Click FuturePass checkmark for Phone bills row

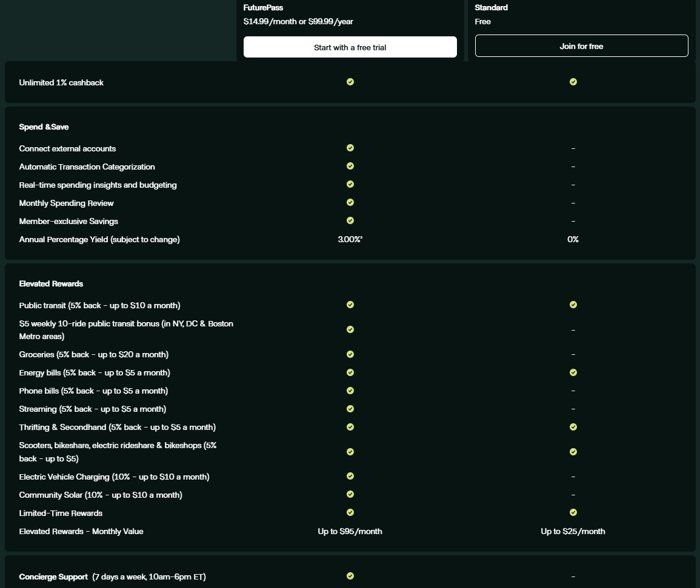coord(350,391)
